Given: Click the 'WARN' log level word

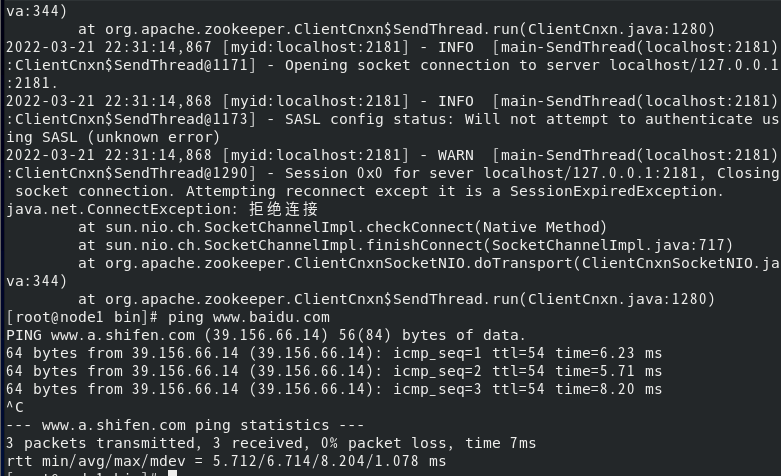Looking at the screenshot, I should coord(455,155).
